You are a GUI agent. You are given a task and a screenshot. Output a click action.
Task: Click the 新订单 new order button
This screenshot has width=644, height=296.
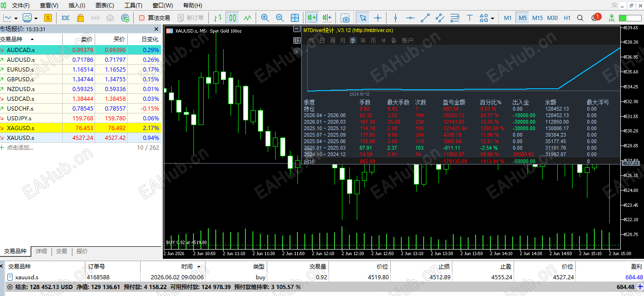(191, 18)
